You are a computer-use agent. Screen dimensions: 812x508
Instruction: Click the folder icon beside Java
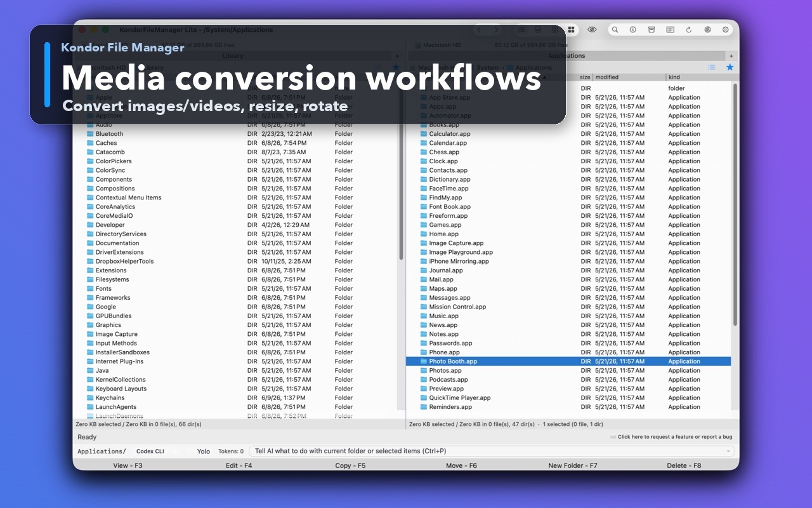[x=90, y=371]
